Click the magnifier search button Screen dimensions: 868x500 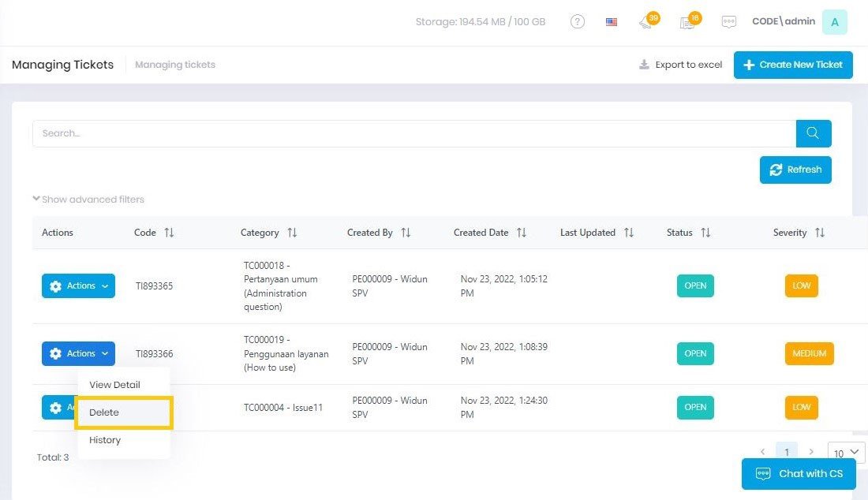click(x=814, y=133)
